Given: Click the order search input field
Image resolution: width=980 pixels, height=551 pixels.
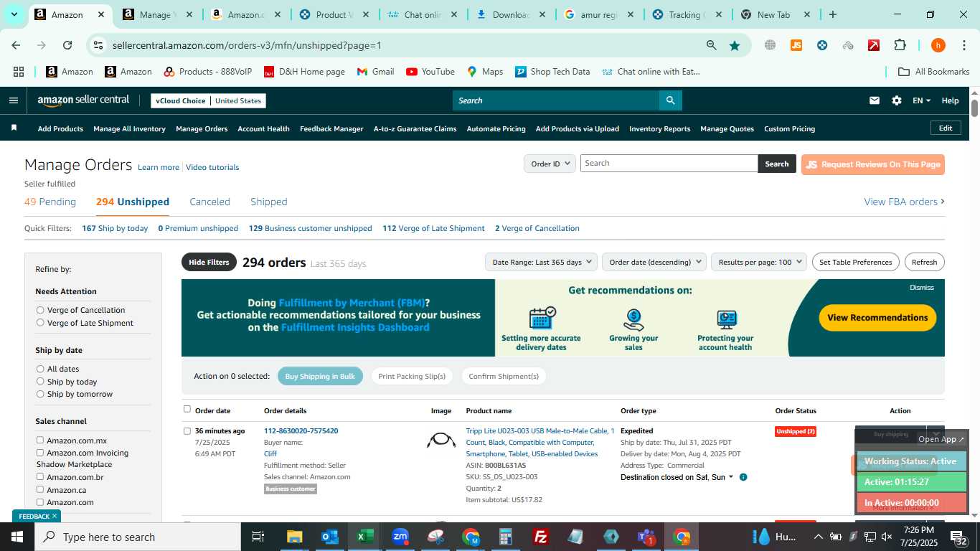Looking at the screenshot, I should click(669, 164).
